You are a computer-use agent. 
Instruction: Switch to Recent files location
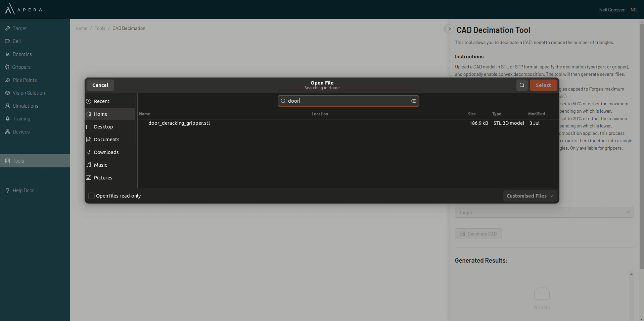[101, 101]
